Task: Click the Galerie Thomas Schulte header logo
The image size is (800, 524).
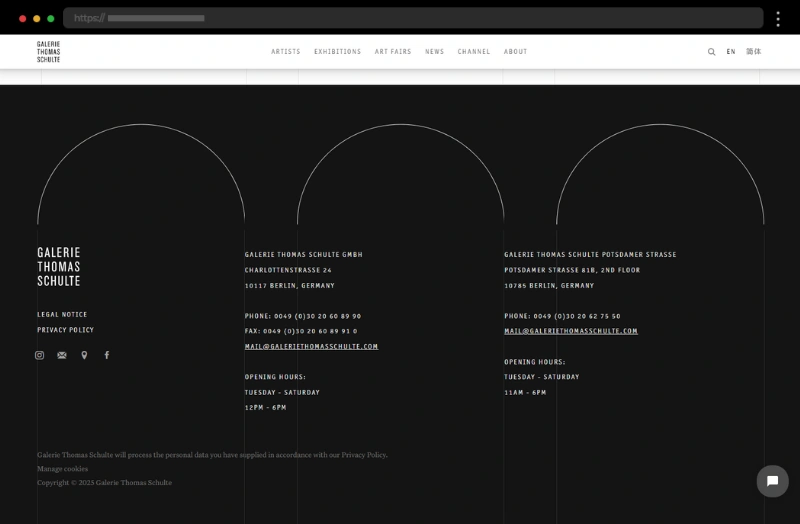Action: (48, 52)
